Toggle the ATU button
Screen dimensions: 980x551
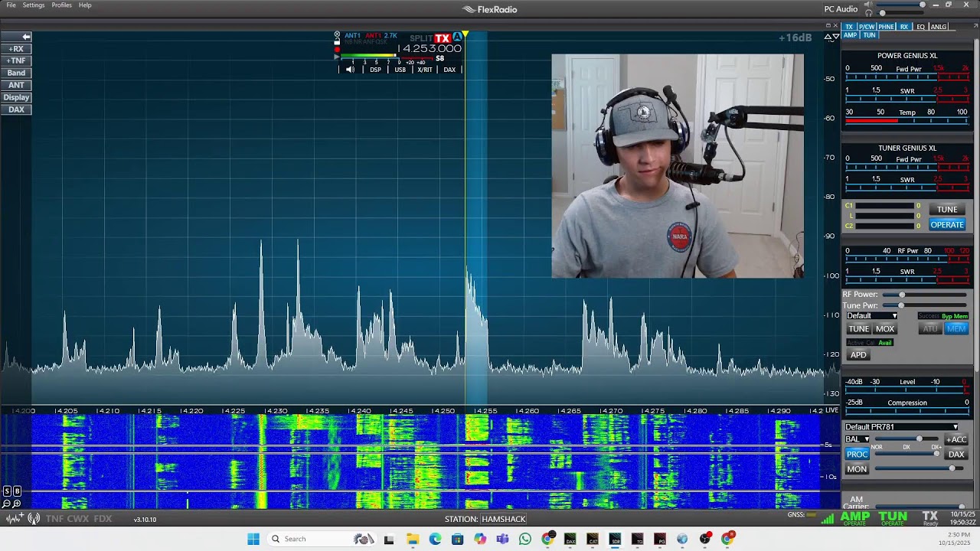point(929,329)
